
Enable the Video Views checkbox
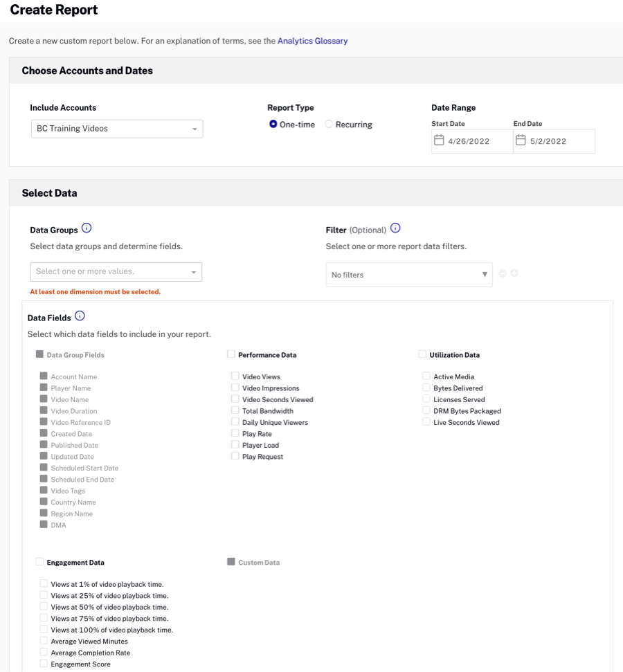[235, 376]
